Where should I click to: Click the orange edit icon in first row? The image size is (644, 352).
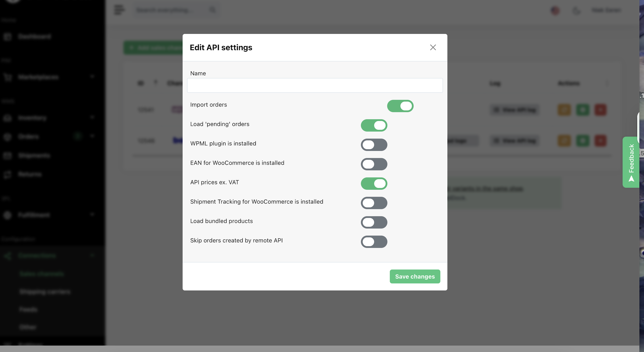(x=564, y=110)
